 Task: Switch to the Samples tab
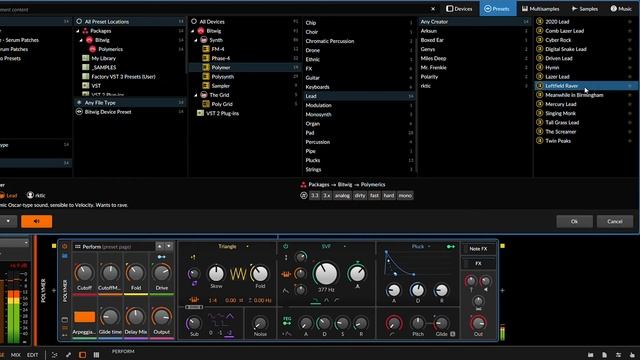pos(585,9)
